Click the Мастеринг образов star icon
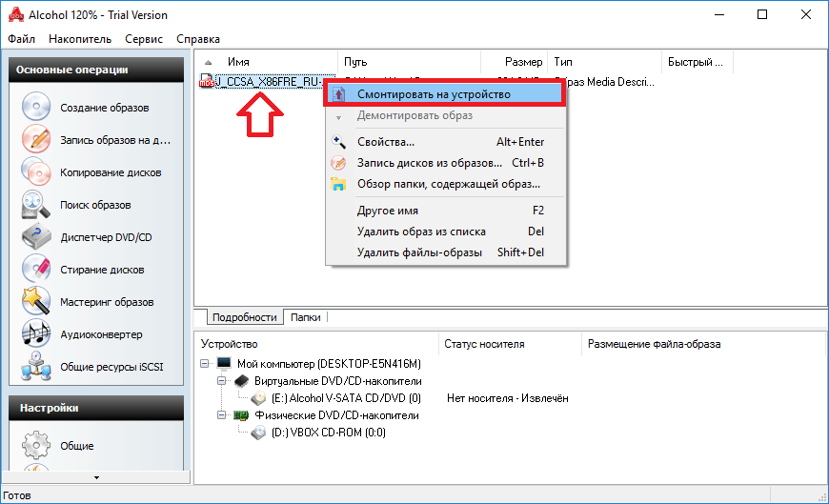Screen dimensions: 829x504 pyautogui.click(x=36, y=301)
